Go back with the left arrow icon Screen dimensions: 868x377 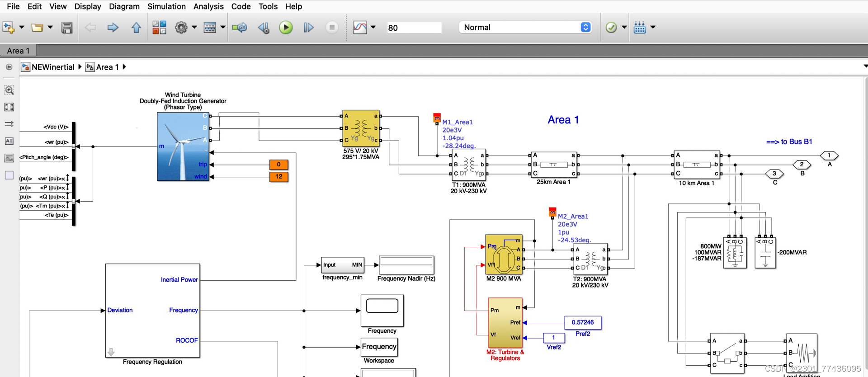(90, 28)
